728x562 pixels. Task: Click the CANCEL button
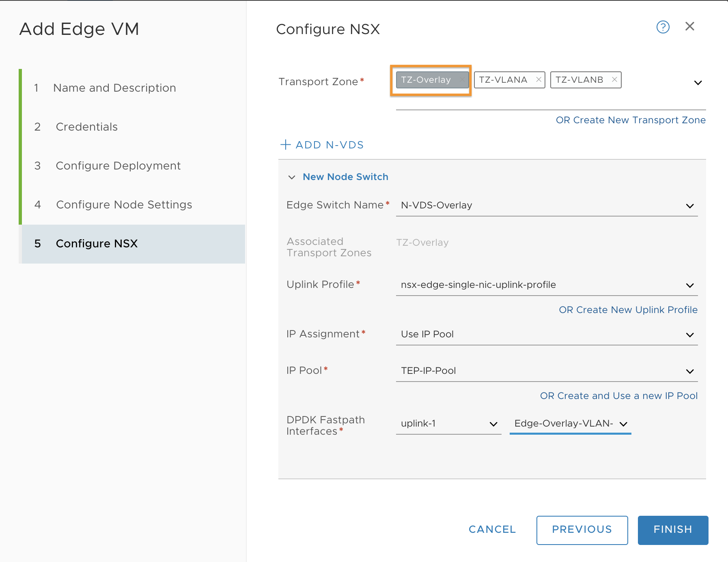pyautogui.click(x=492, y=530)
